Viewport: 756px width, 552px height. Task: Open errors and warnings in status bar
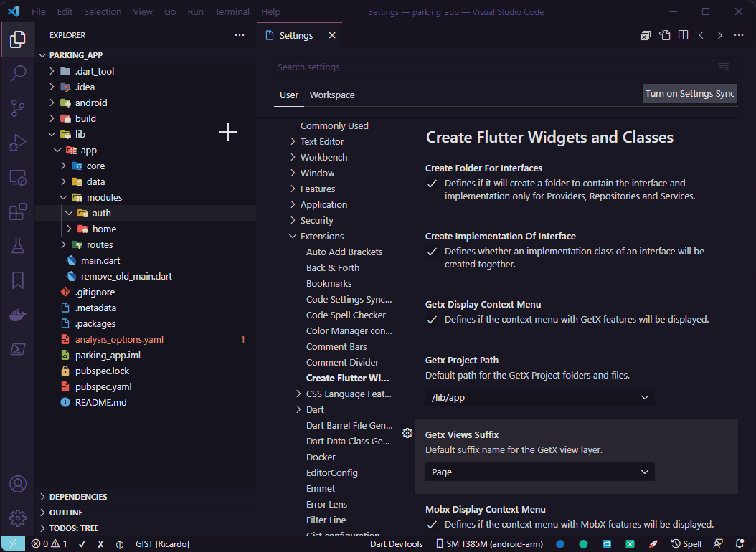point(49,544)
